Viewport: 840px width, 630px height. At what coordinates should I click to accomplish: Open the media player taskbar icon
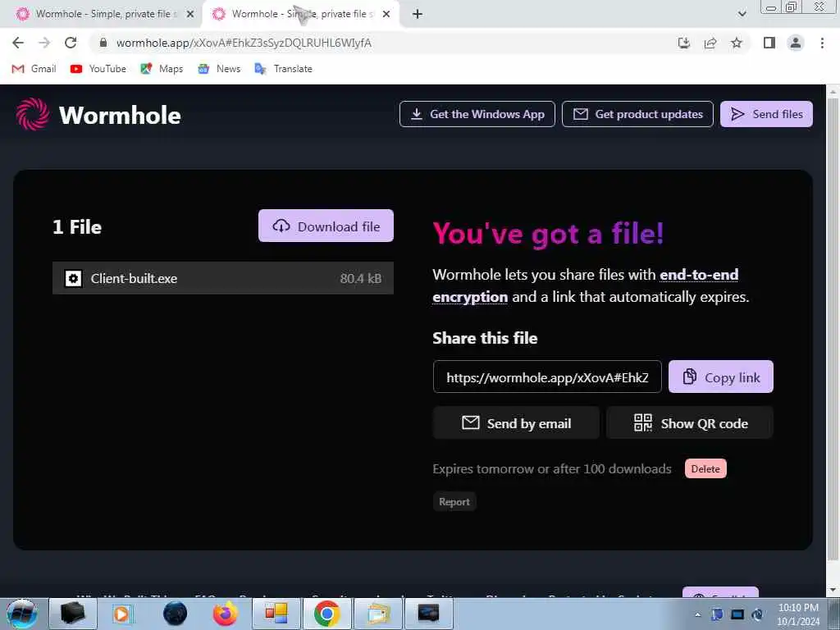pos(122,614)
